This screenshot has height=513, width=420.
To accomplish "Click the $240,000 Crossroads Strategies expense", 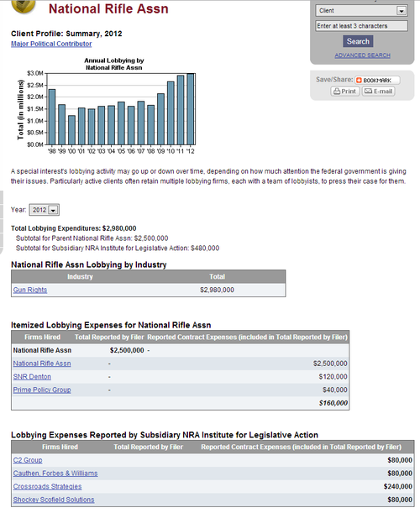I will [397, 486].
